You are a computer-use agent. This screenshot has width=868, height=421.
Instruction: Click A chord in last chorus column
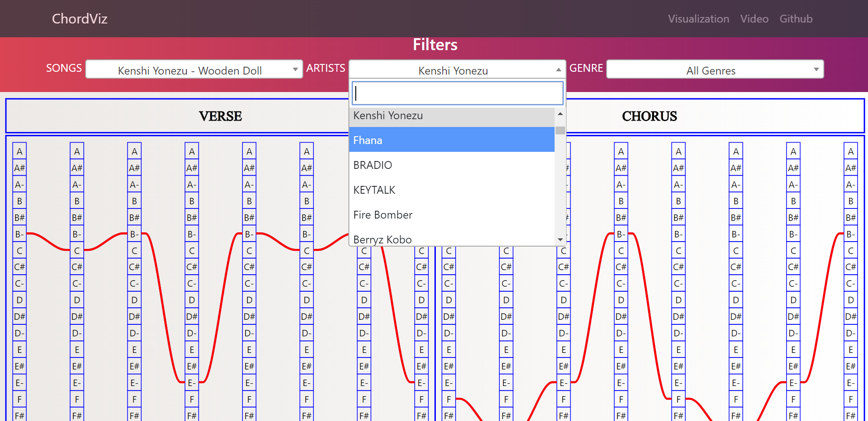[x=851, y=151]
